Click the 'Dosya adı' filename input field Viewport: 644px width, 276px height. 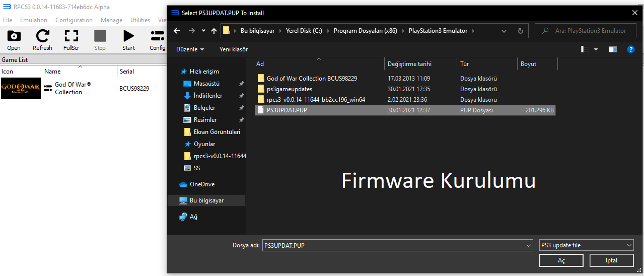(x=393, y=245)
